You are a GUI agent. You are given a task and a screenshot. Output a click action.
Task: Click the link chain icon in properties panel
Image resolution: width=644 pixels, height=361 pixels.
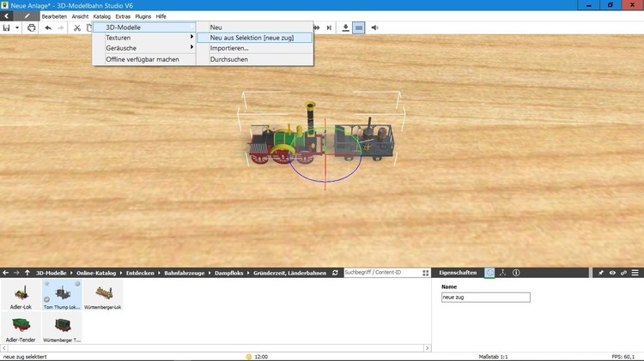click(624, 273)
